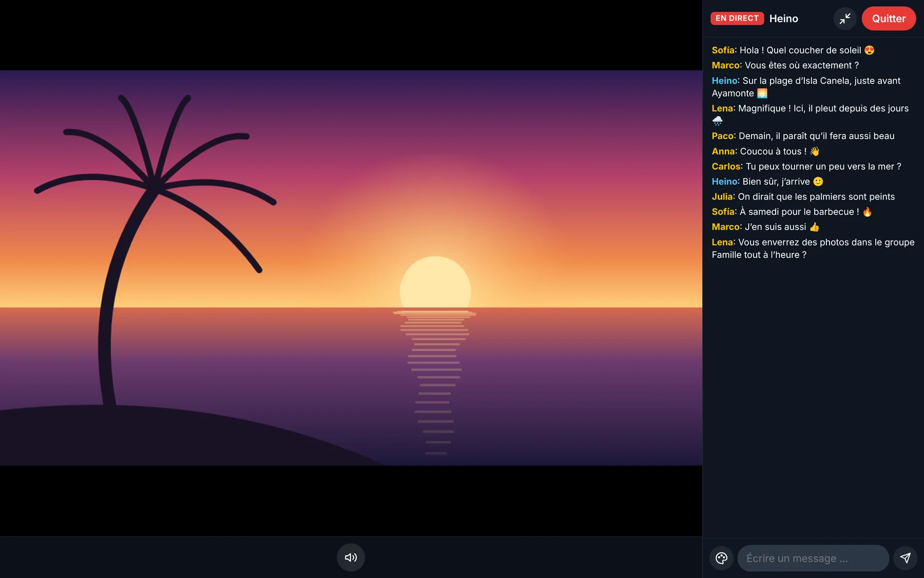The height and width of the screenshot is (578, 924).
Task: Click Sofía's barbecue message
Action: (x=792, y=212)
